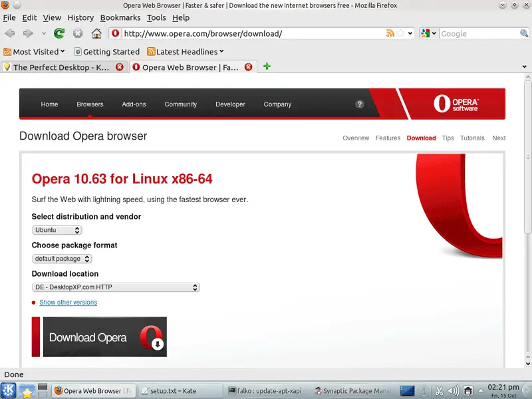Click the RSS feed icon in address bar

(x=390, y=33)
